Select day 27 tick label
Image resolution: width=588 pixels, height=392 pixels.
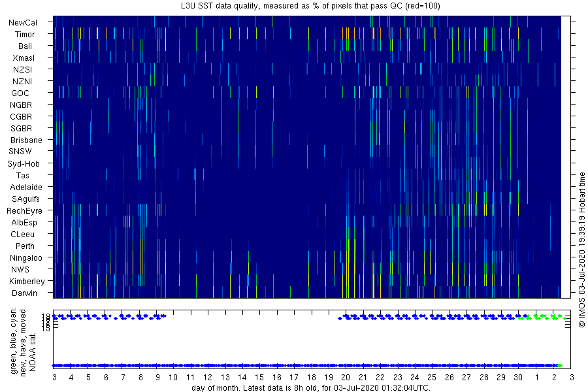coord(466,378)
